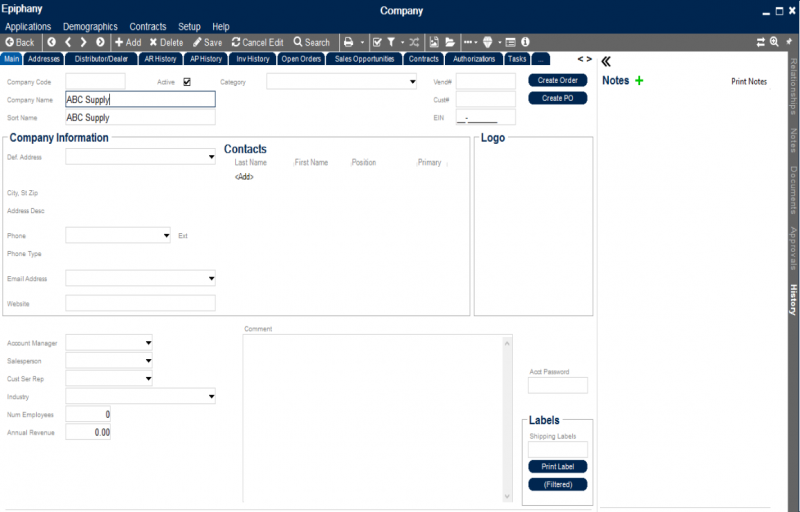This screenshot has height=512, width=800.
Task: Open the Contracts menu in menu bar
Action: pos(148,27)
